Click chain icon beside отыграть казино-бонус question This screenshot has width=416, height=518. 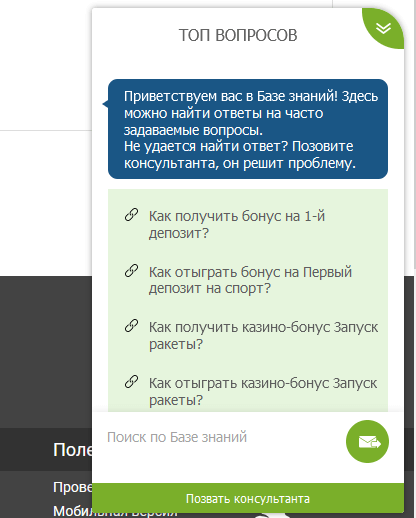(x=131, y=382)
